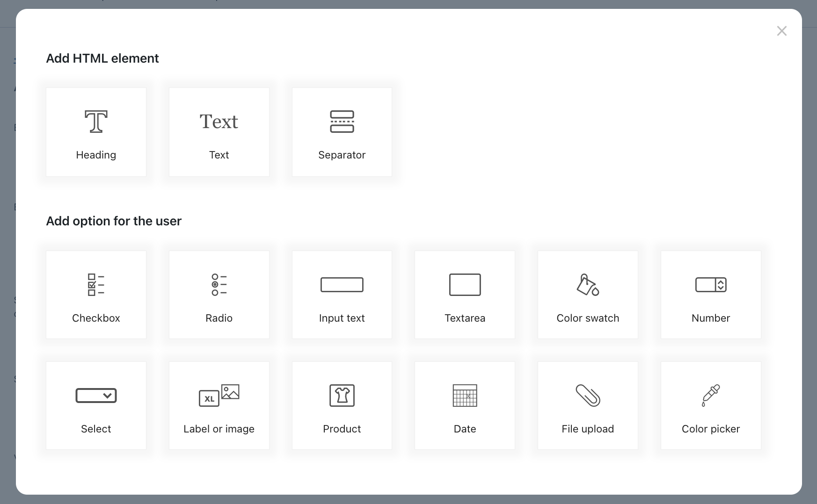Click the 'Label or image' caption
Image resolution: width=817 pixels, height=504 pixels.
(219, 429)
